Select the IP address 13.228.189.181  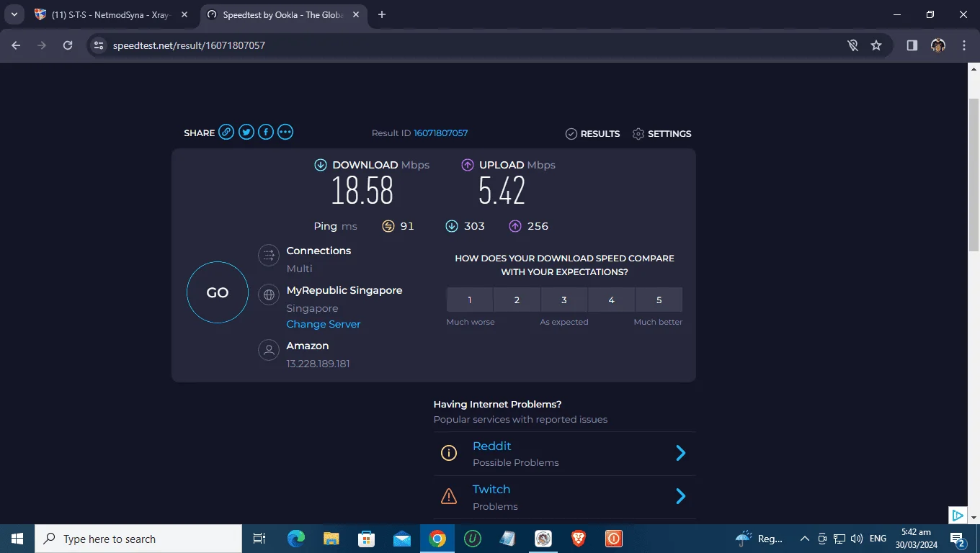(318, 364)
